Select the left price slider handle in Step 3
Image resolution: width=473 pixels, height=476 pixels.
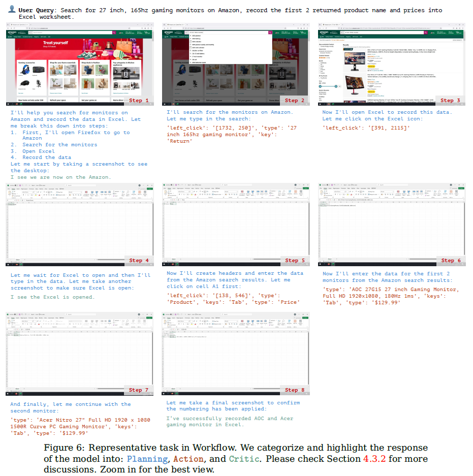(x=320, y=86)
